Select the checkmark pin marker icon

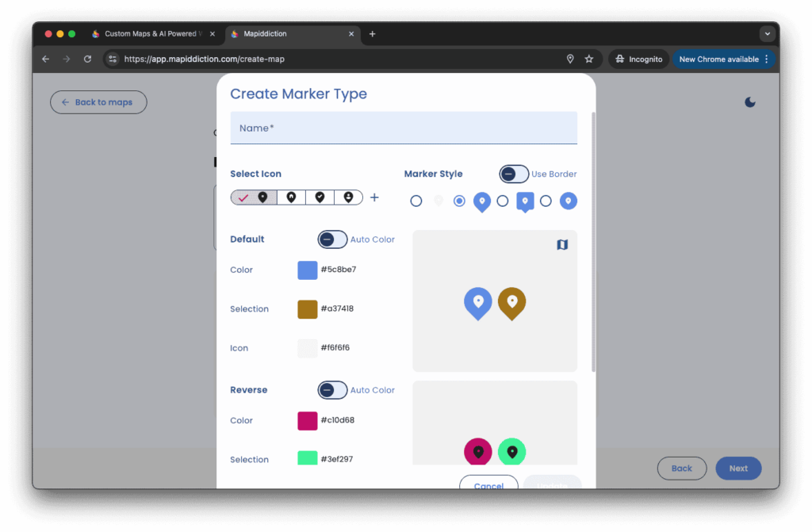click(x=320, y=197)
